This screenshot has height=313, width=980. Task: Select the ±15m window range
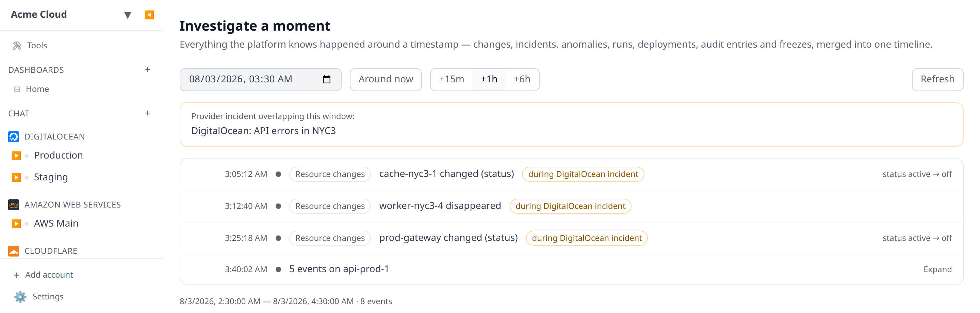(x=451, y=80)
